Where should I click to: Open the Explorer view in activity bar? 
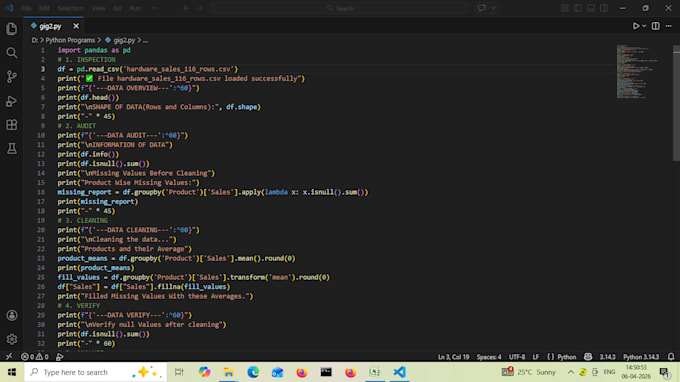coord(12,29)
